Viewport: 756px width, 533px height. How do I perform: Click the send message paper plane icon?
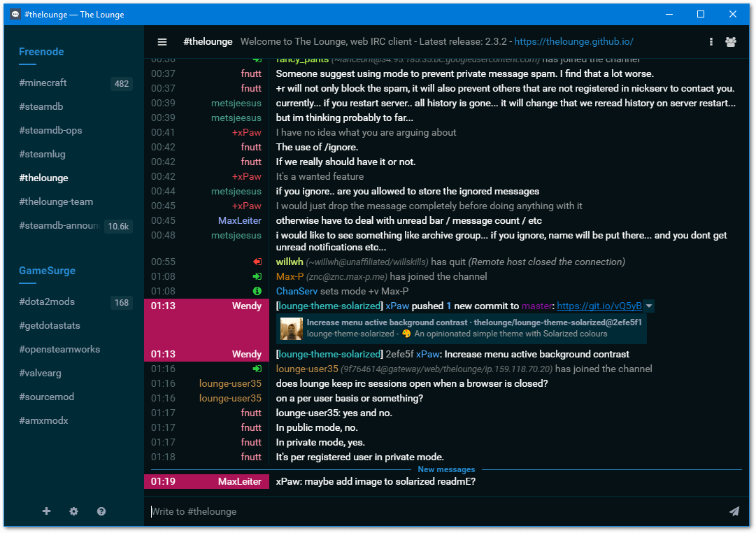pos(734,511)
